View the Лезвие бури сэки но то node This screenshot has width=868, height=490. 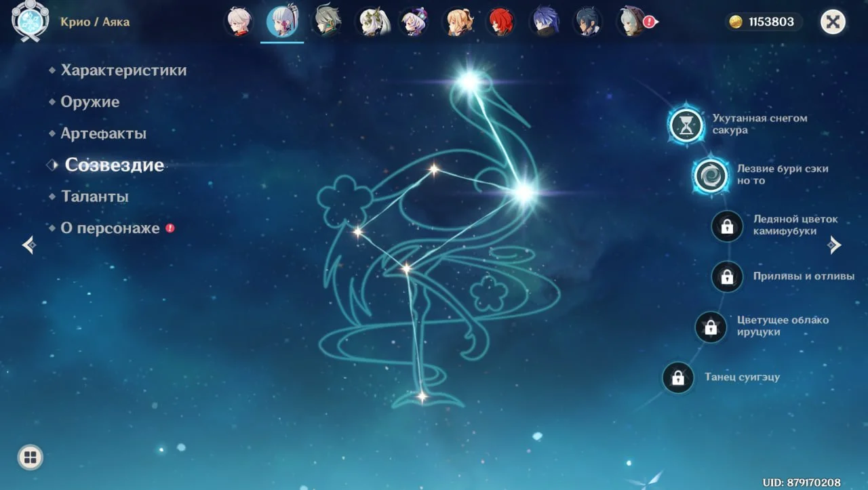point(711,176)
